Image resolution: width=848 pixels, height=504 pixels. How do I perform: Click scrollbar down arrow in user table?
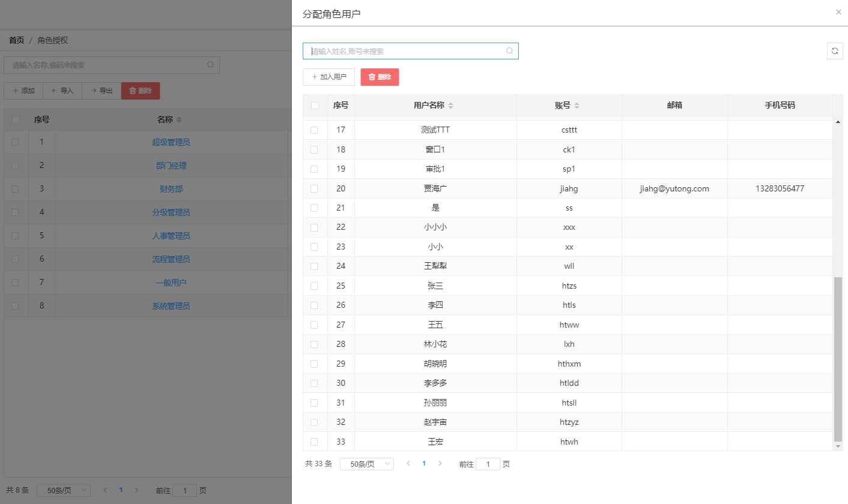coord(838,446)
